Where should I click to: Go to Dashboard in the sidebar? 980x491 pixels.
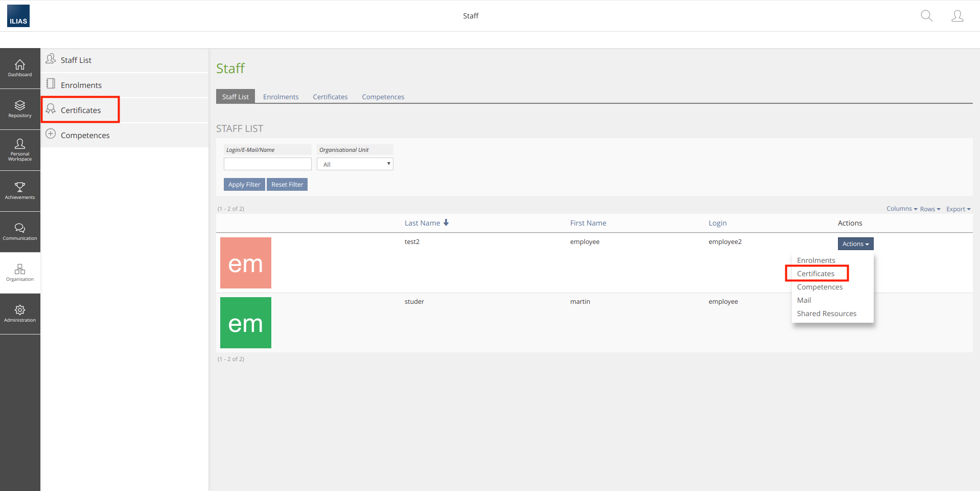pyautogui.click(x=20, y=69)
